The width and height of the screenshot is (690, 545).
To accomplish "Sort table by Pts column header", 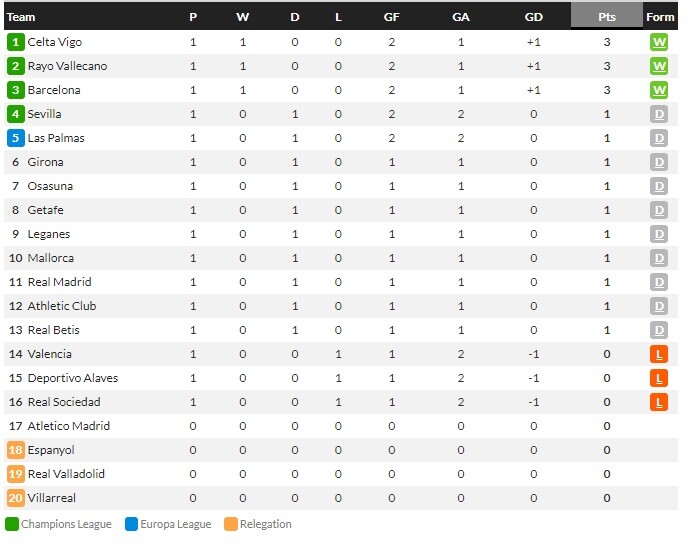I will click(x=607, y=17).
